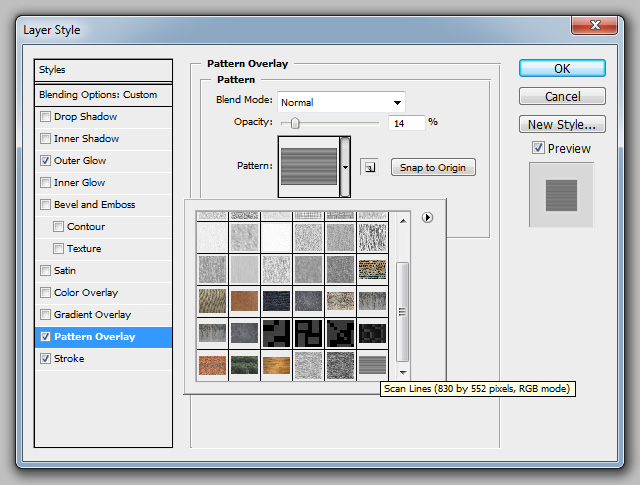Click the Opacity slider handle
The width and height of the screenshot is (640, 485).
[294, 123]
